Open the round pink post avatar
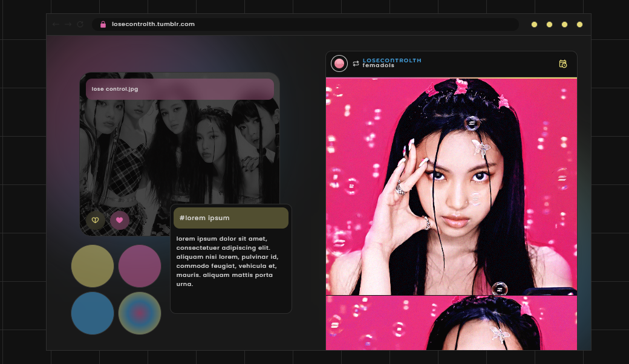The height and width of the screenshot is (364, 629). pos(339,63)
